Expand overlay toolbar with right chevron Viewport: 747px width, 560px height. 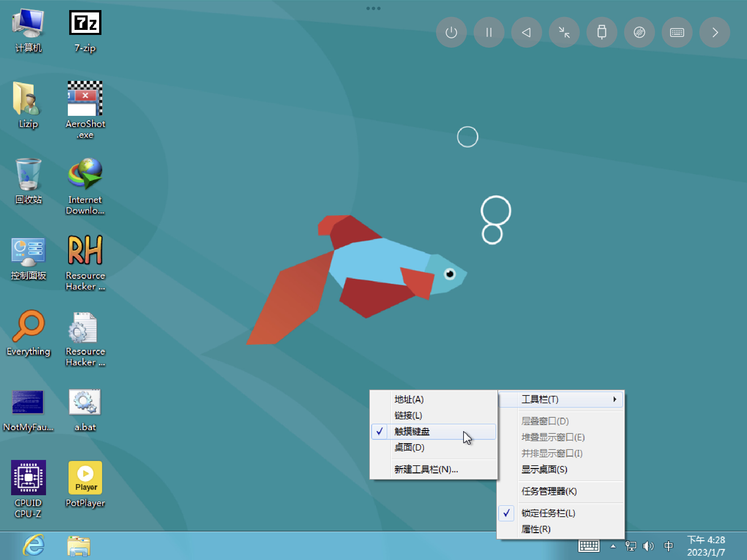click(x=714, y=33)
